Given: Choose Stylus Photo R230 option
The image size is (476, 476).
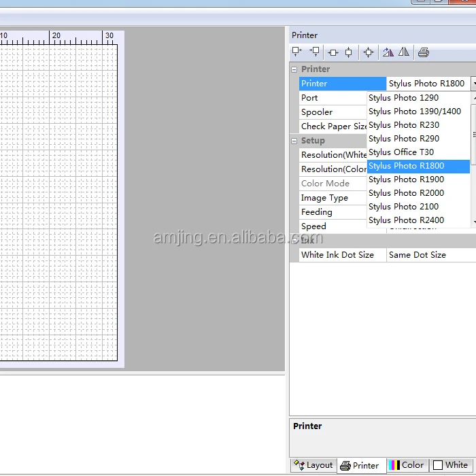Looking at the screenshot, I should click(x=418, y=125).
